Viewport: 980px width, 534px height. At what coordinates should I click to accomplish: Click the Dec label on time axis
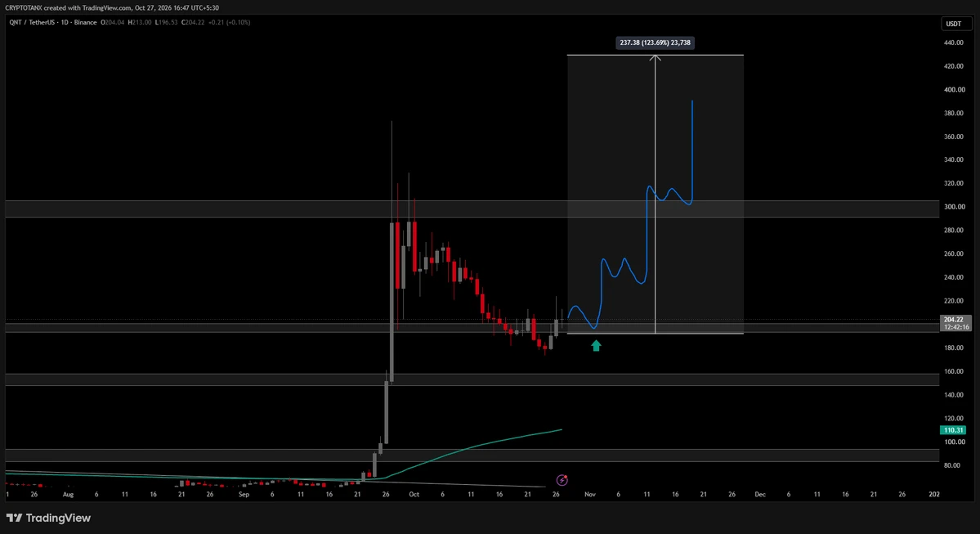pyautogui.click(x=760, y=494)
